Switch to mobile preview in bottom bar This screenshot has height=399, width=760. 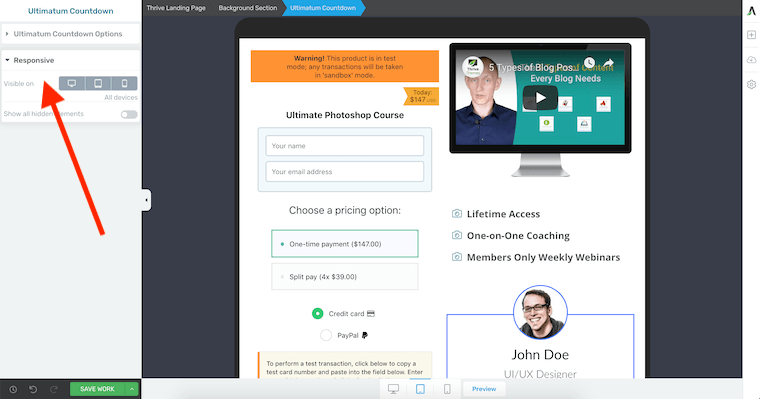click(x=447, y=389)
